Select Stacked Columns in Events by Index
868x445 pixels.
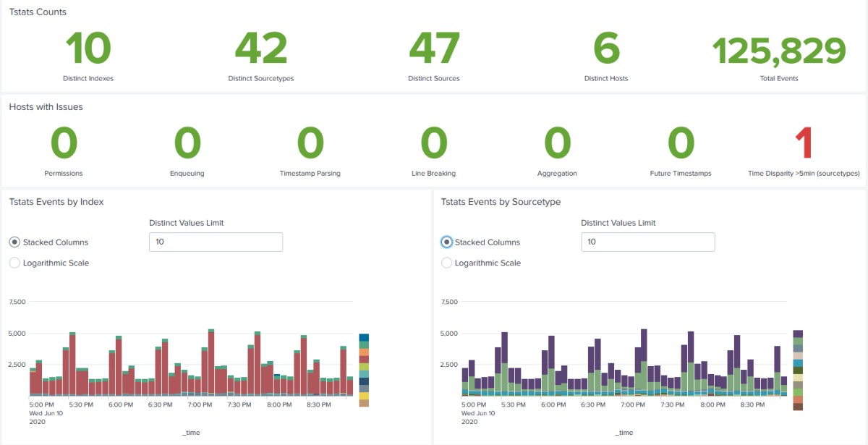tap(14, 242)
